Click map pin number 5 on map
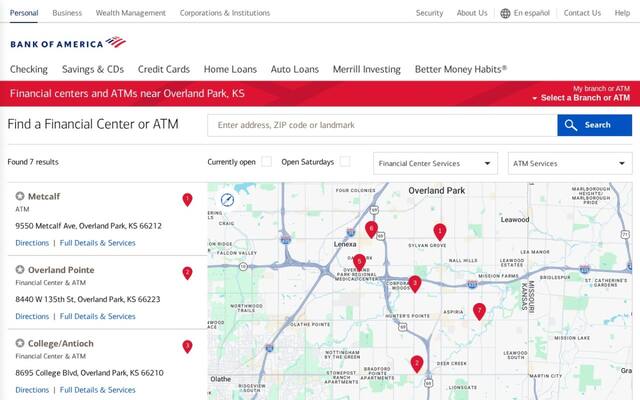 click(x=359, y=262)
